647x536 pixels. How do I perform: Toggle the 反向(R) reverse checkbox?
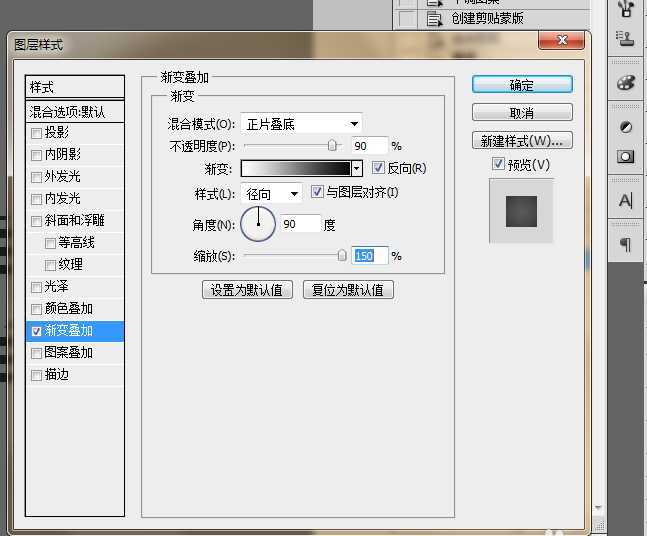pos(378,168)
